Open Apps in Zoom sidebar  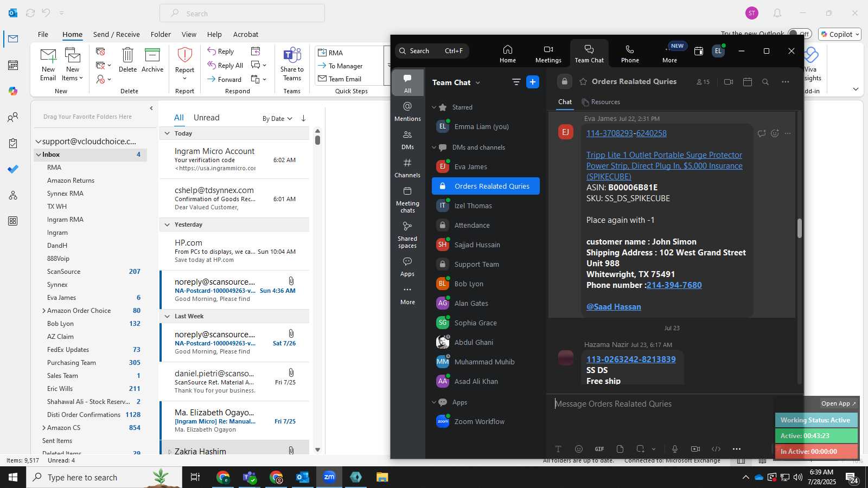pyautogui.click(x=407, y=267)
